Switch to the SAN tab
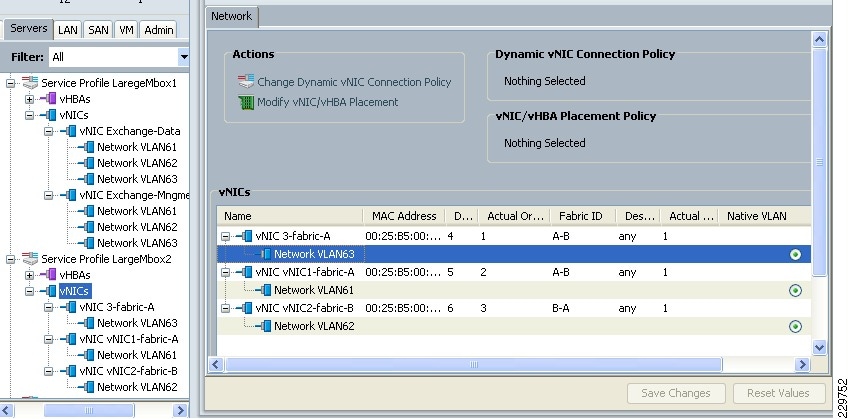Viewport: 848px width, 419px height. pyautogui.click(x=98, y=30)
